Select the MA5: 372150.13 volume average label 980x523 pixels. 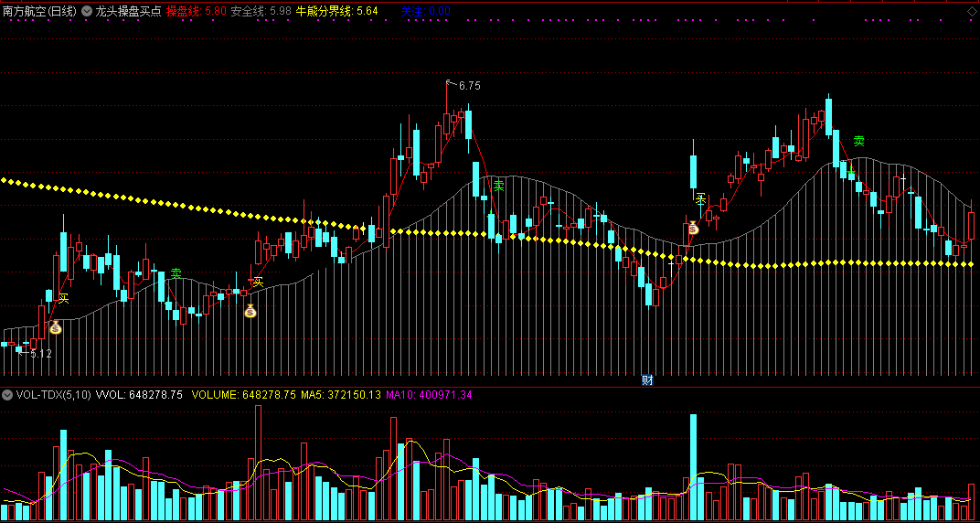click(341, 395)
